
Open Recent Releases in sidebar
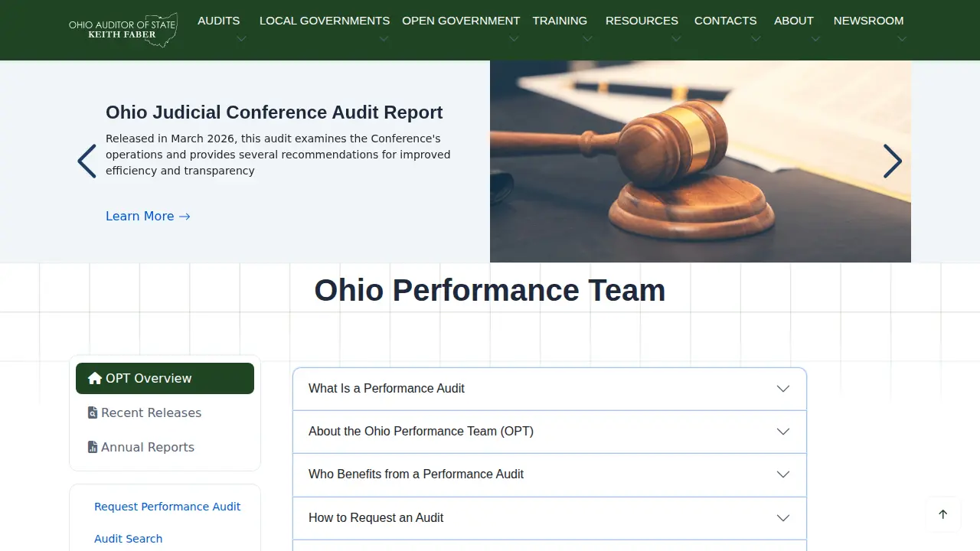(165, 412)
